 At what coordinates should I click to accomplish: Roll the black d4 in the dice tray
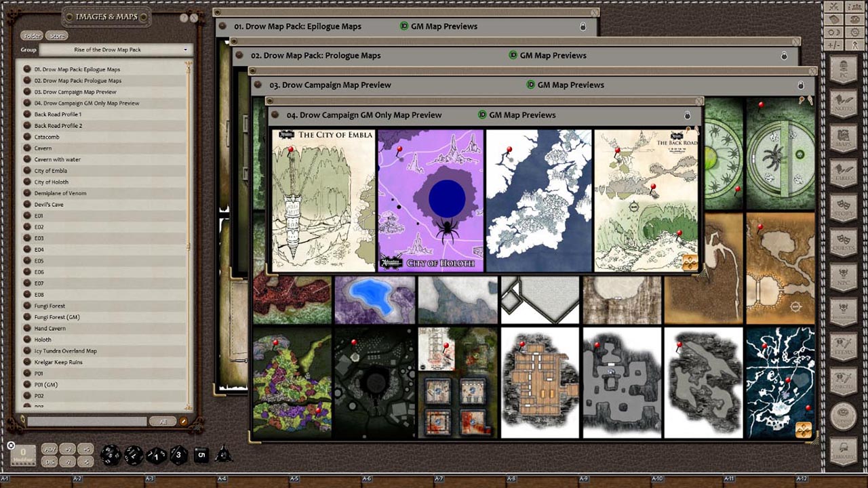pyautogui.click(x=224, y=454)
